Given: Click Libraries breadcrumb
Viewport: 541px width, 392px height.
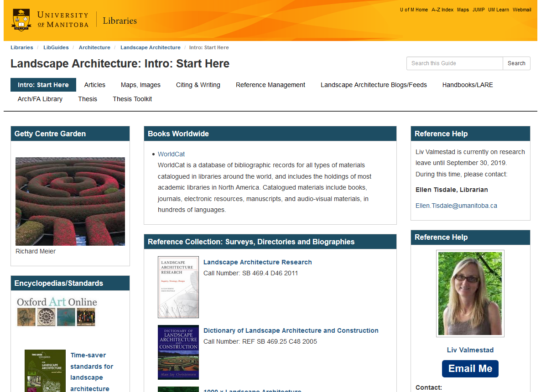Looking at the screenshot, I should [22, 47].
